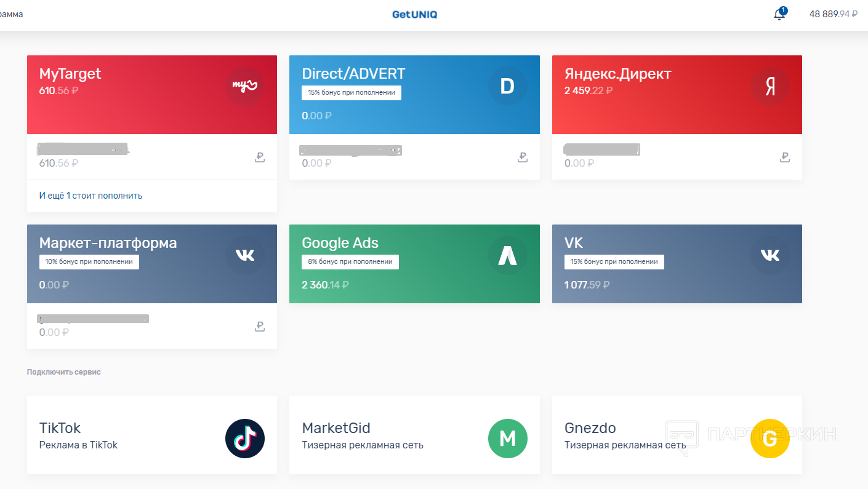Open the notifications bell icon
This screenshot has width=868, height=489.
pos(779,15)
